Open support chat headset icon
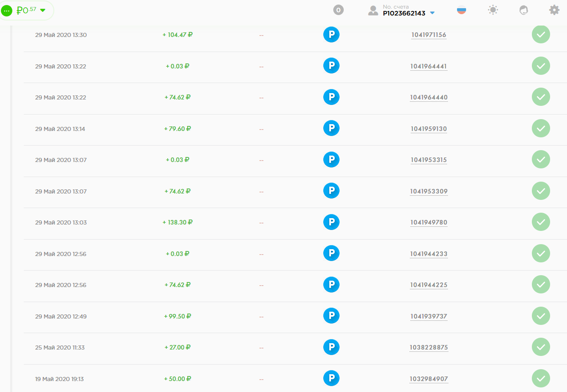The height and width of the screenshot is (392, 567). [x=524, y=10]
